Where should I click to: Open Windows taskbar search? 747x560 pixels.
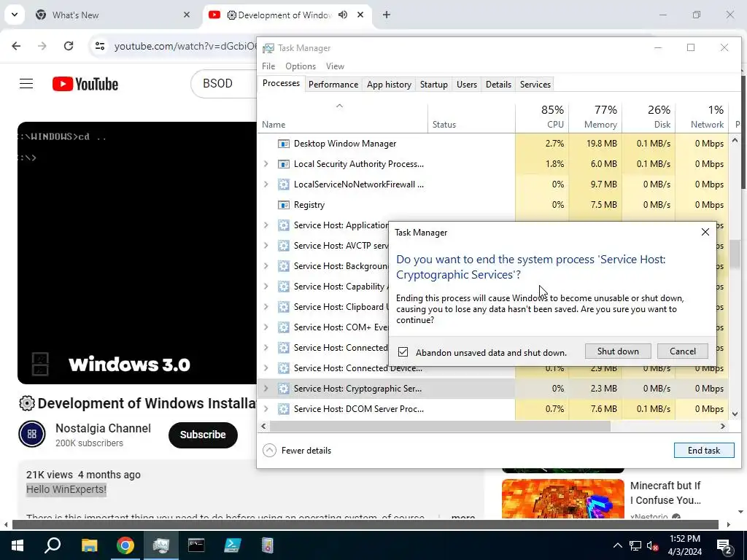pyautogui.click(x=53, y=545)
